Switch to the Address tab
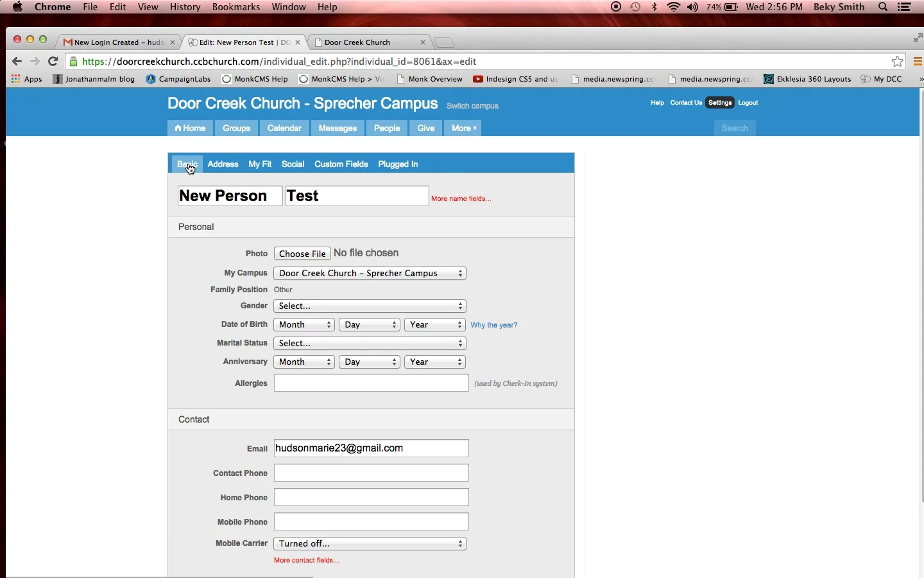The image size is (924, 578). point(223,164)
